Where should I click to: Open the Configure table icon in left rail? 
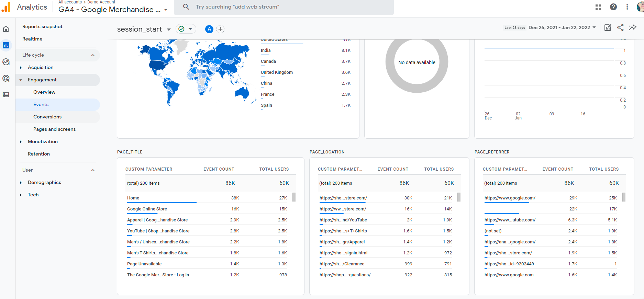pos(6,95)
